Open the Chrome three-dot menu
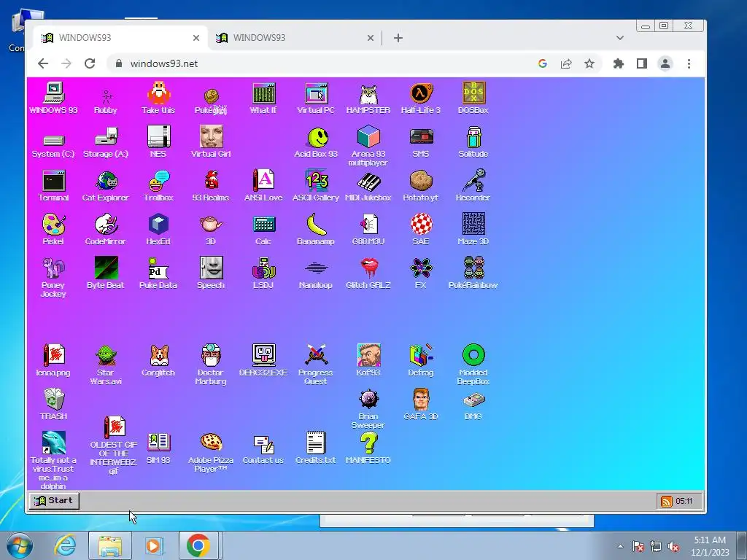 [x=689, y=63]
